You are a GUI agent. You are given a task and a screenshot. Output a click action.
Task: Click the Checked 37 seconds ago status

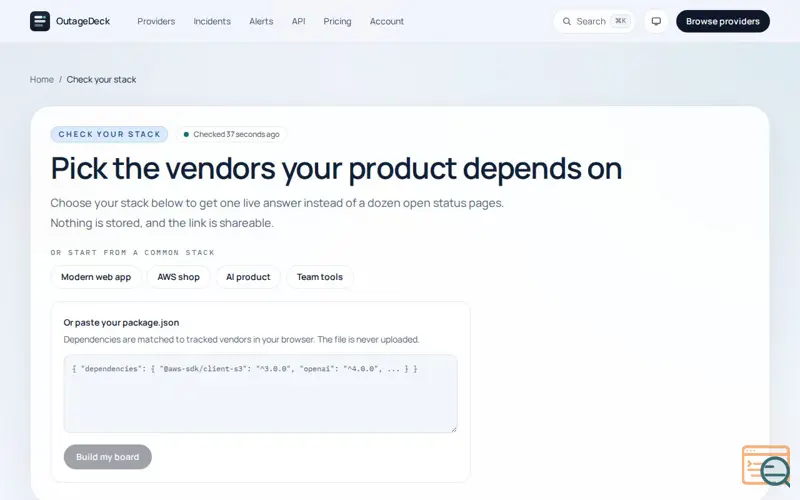[x=232, y=134]
